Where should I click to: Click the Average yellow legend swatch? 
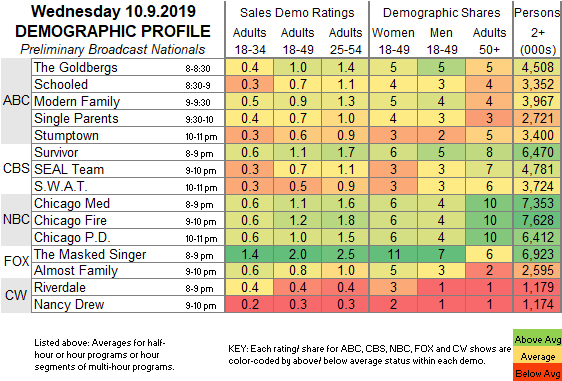point(537,357)
